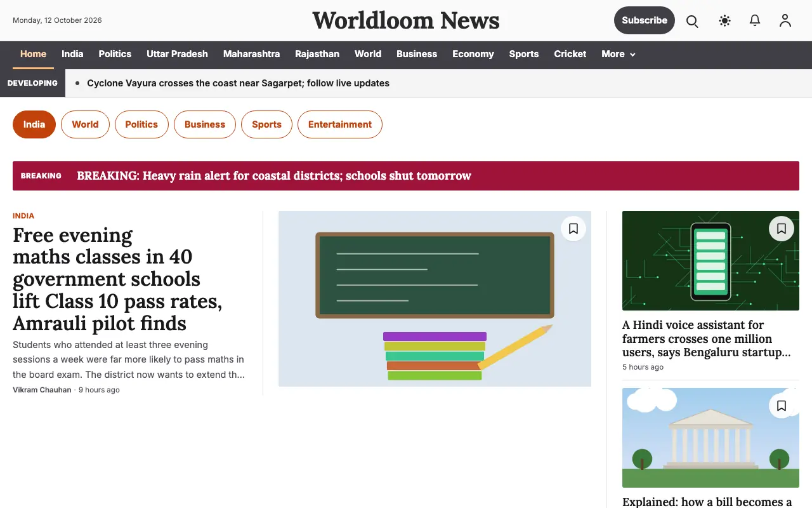Expand the More dropdown in navigation
The image size is (812, 508).
click(x=619, y=54)
